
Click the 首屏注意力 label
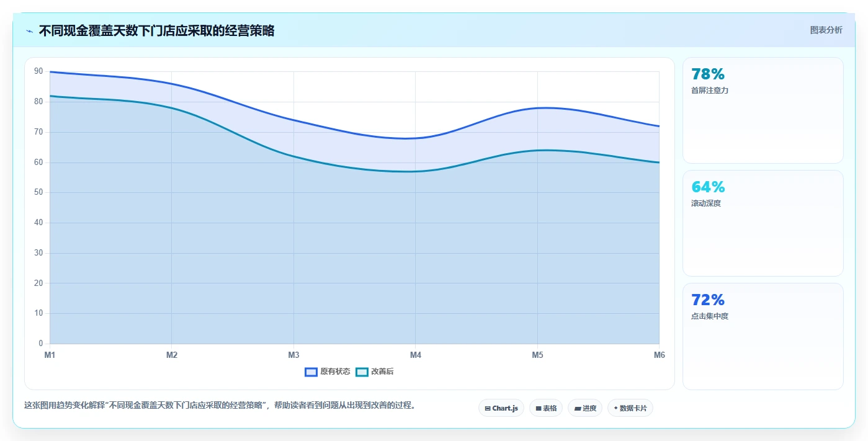pyautogui.click(x=710, y=91)
